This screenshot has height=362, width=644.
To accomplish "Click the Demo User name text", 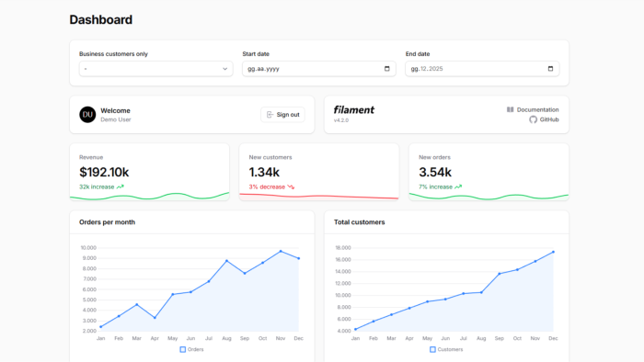I will (116, 119).
